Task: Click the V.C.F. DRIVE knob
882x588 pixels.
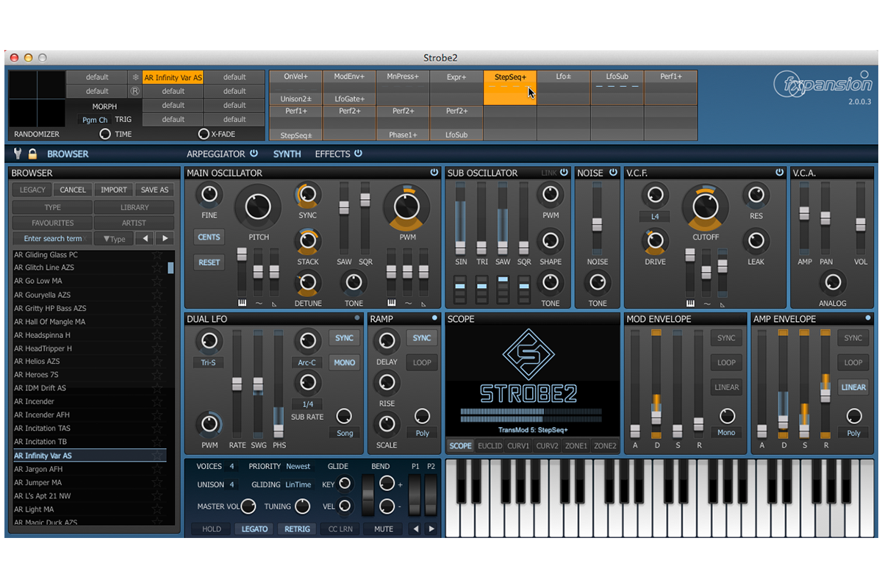Action: (655, 241)
